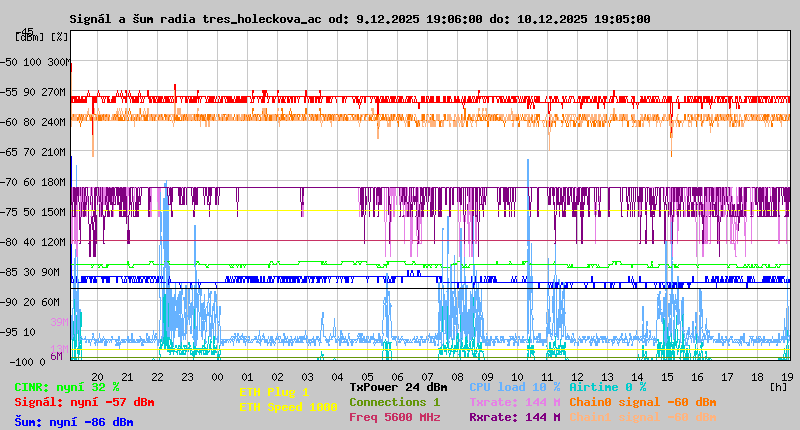Viewport: 800px width, 430px height.
Task: Click the chart title 'Signál a šum radia tres_holeckova_ac'
Action: point(195,19)
